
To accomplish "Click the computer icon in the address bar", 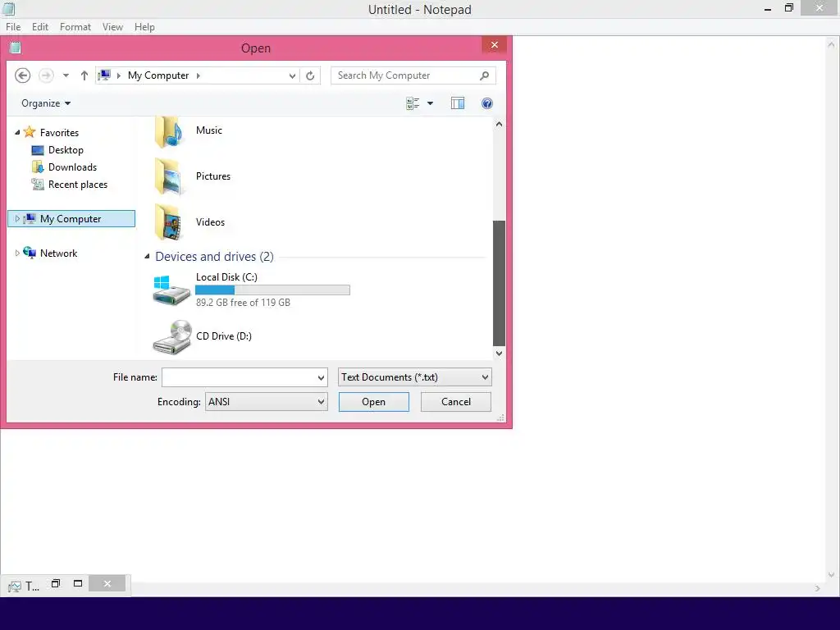I will coord(104,75).
